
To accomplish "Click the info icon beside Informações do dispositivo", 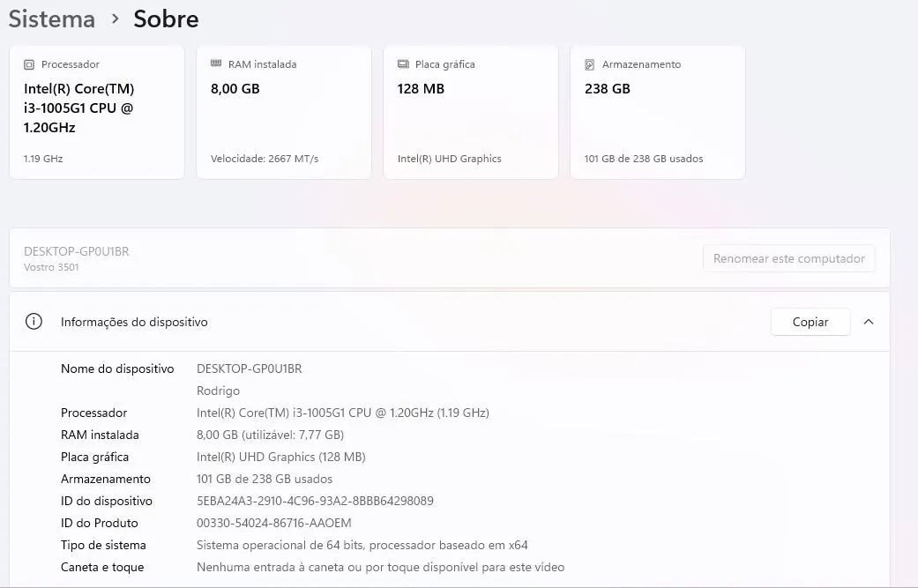I will (34, 321).
